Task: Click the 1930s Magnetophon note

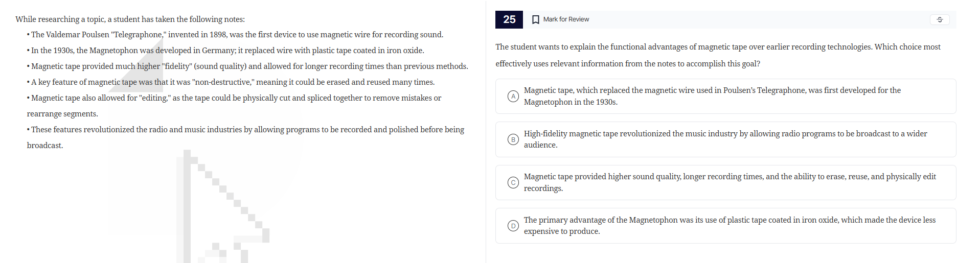Action: point(227,51)
